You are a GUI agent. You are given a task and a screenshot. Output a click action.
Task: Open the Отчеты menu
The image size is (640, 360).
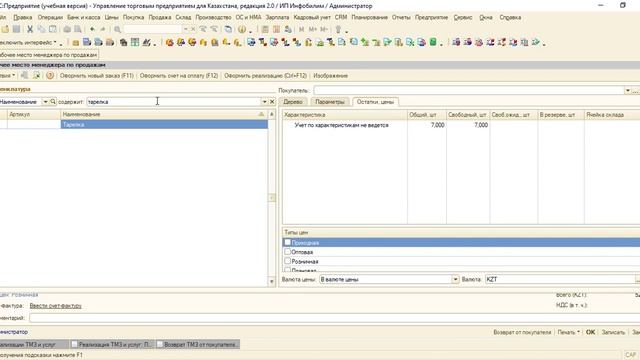point(401,18)
